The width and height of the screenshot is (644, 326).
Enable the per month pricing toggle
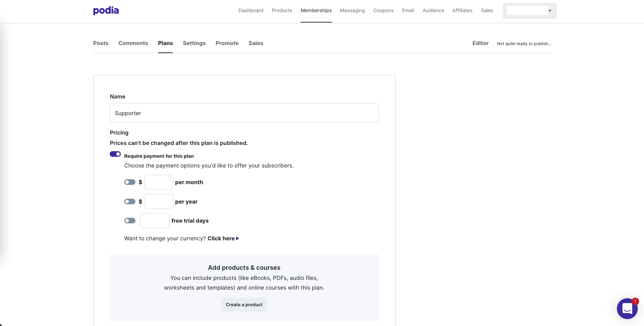(x=130, y=182)
